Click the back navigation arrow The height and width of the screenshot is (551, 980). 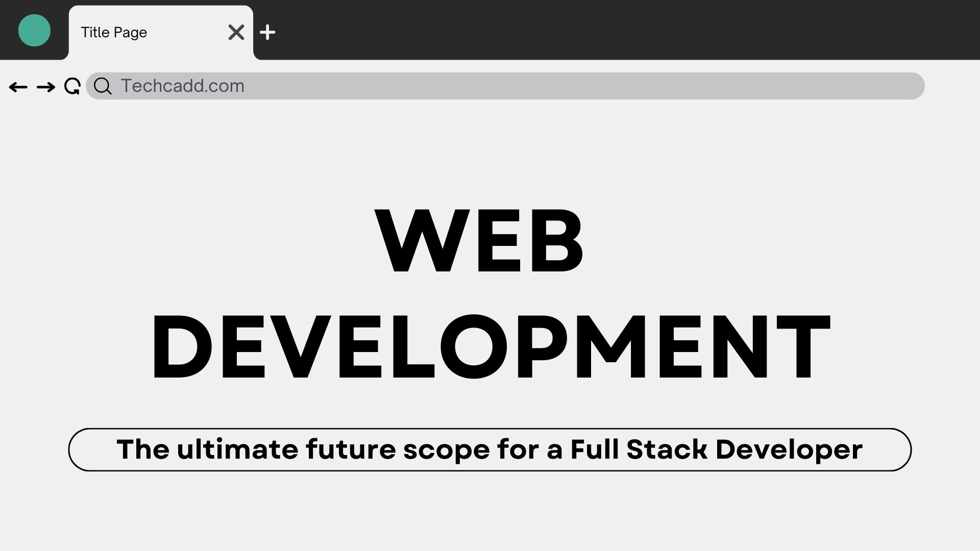click(x=18, y=87)
